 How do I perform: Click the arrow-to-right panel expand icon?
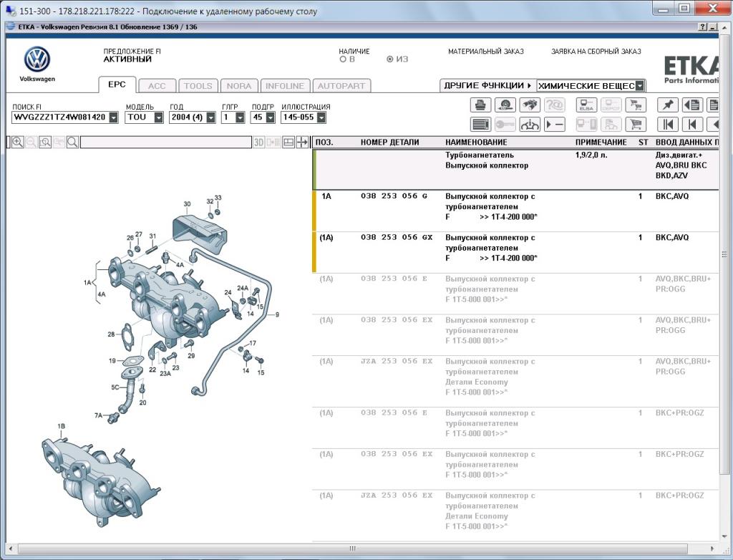(303, 143)
